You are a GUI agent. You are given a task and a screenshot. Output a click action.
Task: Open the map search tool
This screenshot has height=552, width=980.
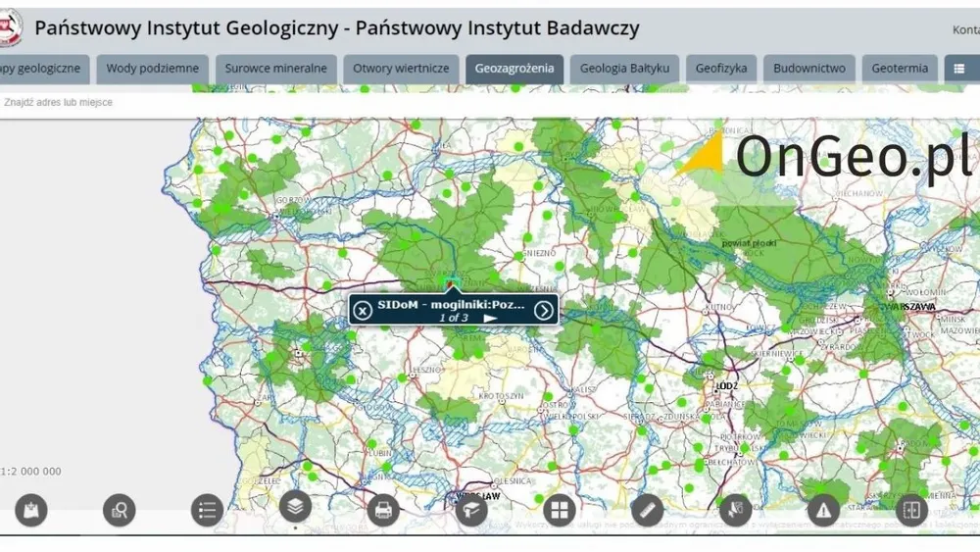click(119, 510)
